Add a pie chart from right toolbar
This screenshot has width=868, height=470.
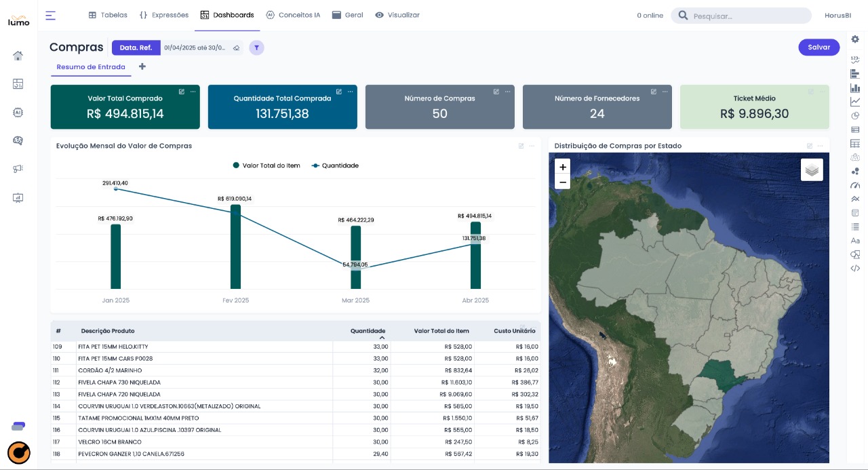(855, 115)
